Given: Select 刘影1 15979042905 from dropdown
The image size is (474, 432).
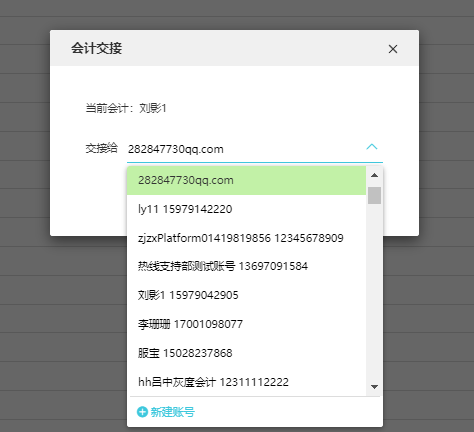Looking at the screenshot, I should click(x=246, y=295).
